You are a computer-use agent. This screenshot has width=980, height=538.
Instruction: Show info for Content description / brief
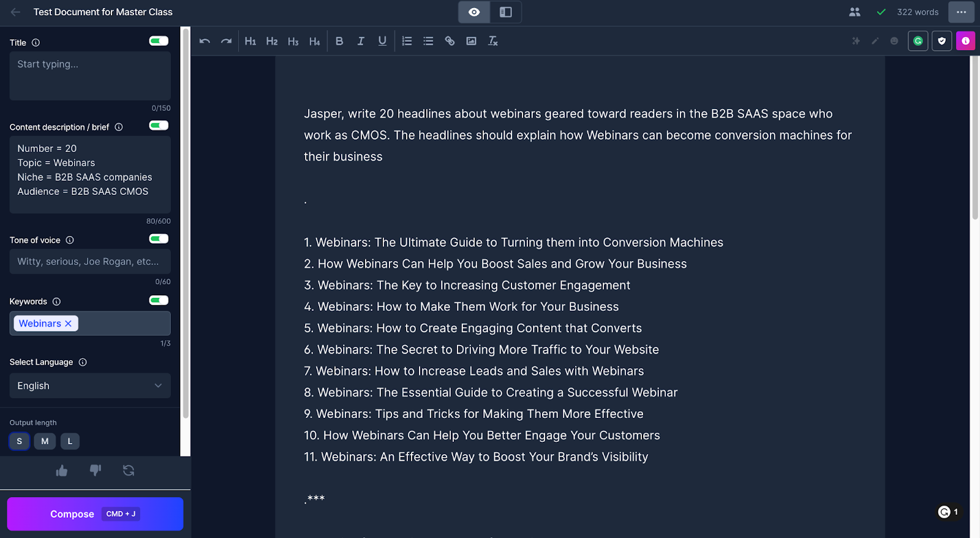click(x=119, y=127)
